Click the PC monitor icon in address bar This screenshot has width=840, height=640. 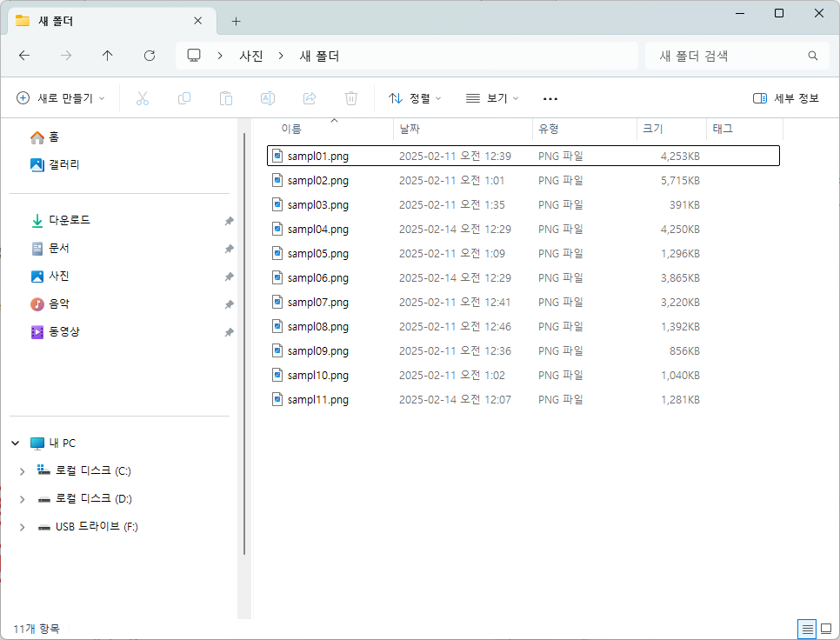point(194,56)
